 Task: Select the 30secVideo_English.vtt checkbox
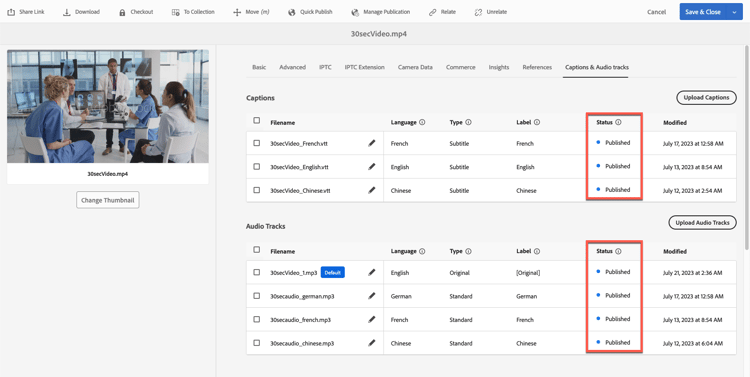coord(257,166)
